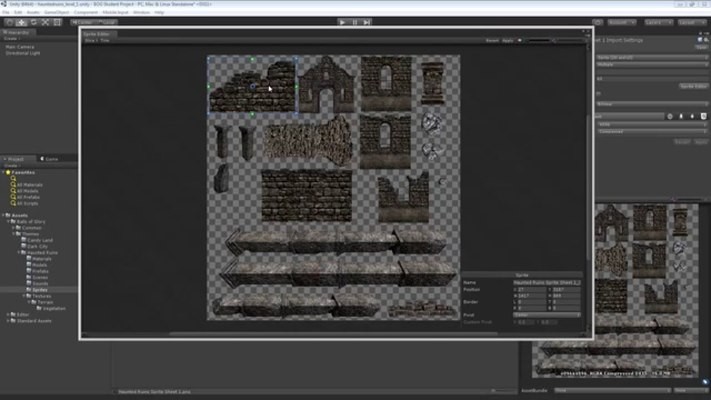The height and width of the screenshot is (400, 711).
Task: Open the Edit menu
Action: tap(18, 12)
